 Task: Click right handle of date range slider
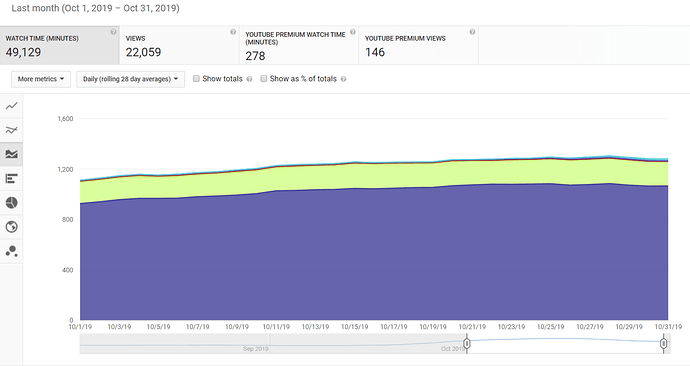click(664, 343)
